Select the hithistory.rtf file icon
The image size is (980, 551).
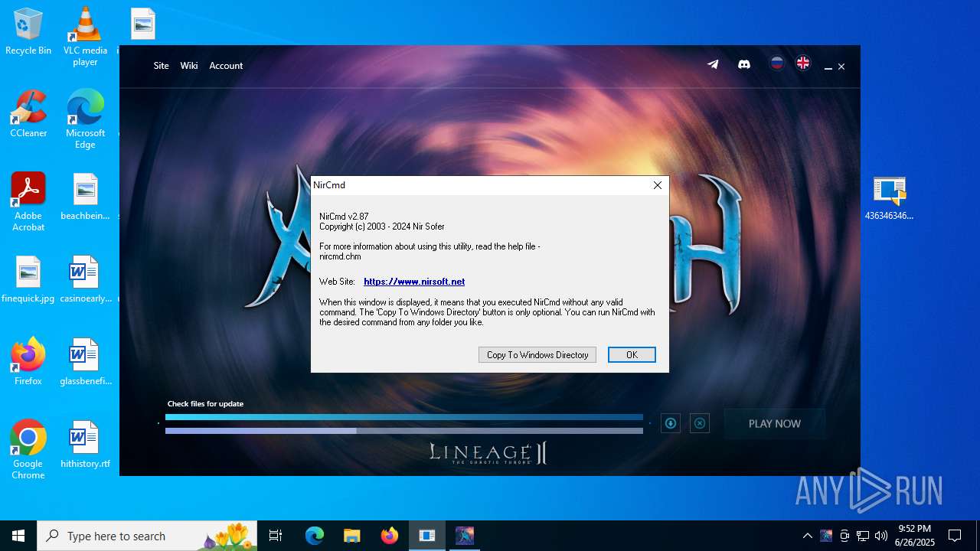85,445
